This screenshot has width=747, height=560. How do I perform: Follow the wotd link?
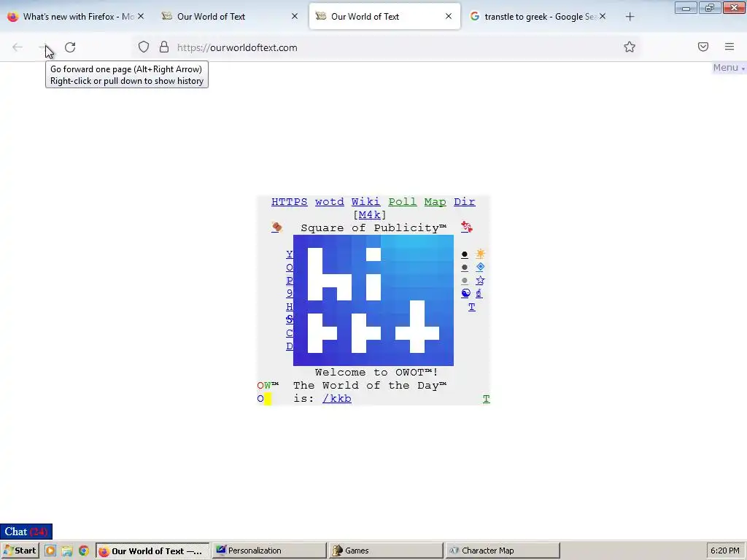(x=329, y=202)
